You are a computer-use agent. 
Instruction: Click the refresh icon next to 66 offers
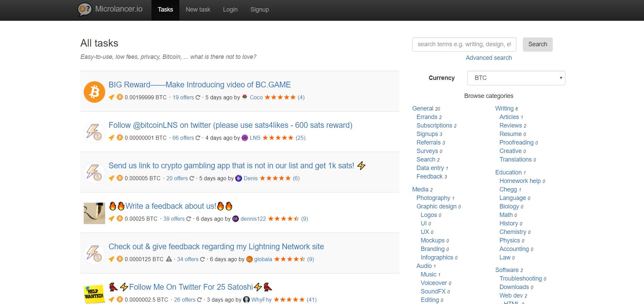coord(198,138)
